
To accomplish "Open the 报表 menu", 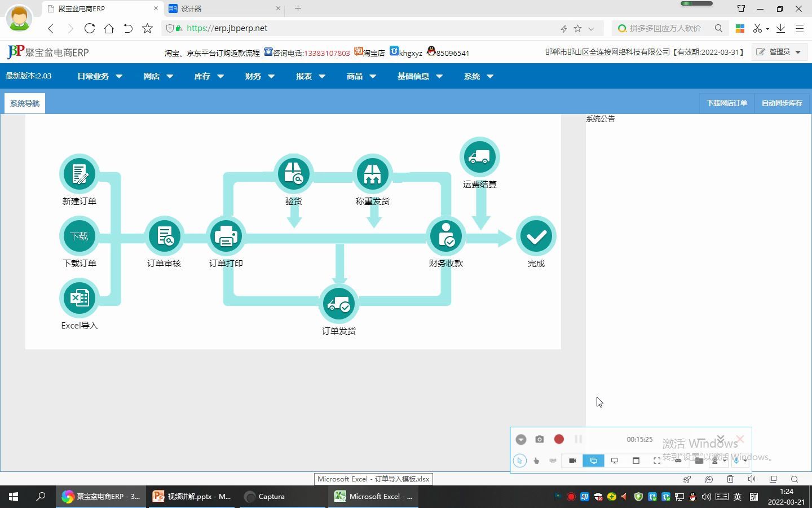I will (x=310, y=76).
